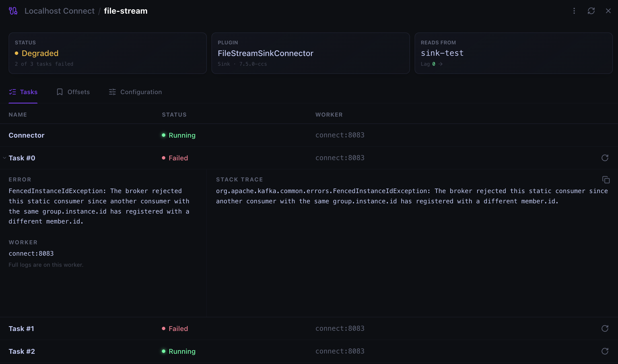Switch to the Offsets tab
Screen dimensions: 618x364
(73, 92)
